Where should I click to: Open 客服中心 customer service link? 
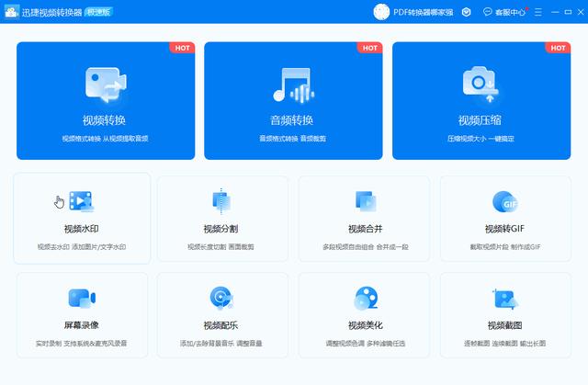point(510,12)
